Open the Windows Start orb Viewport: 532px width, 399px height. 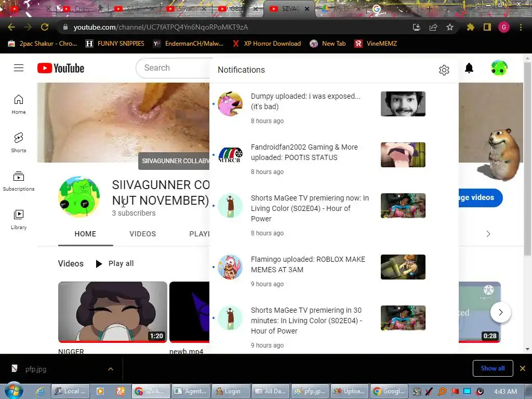coord(14,391)
